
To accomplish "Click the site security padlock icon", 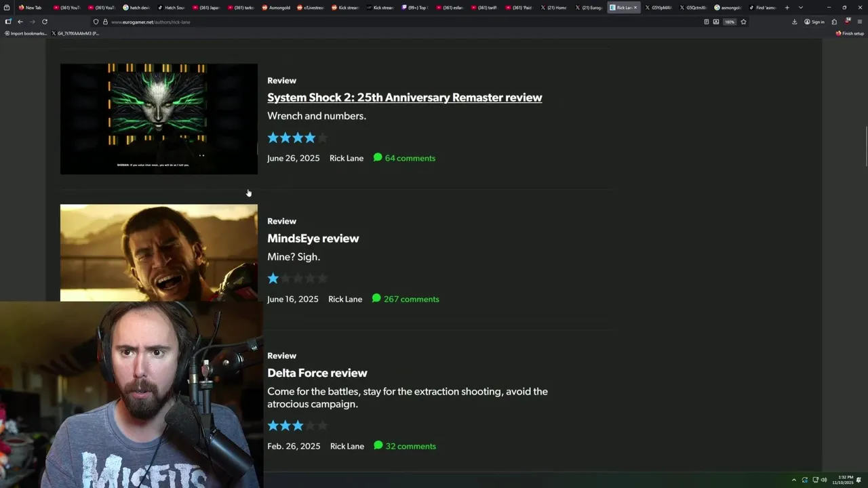I will click(x=105, y=22).
